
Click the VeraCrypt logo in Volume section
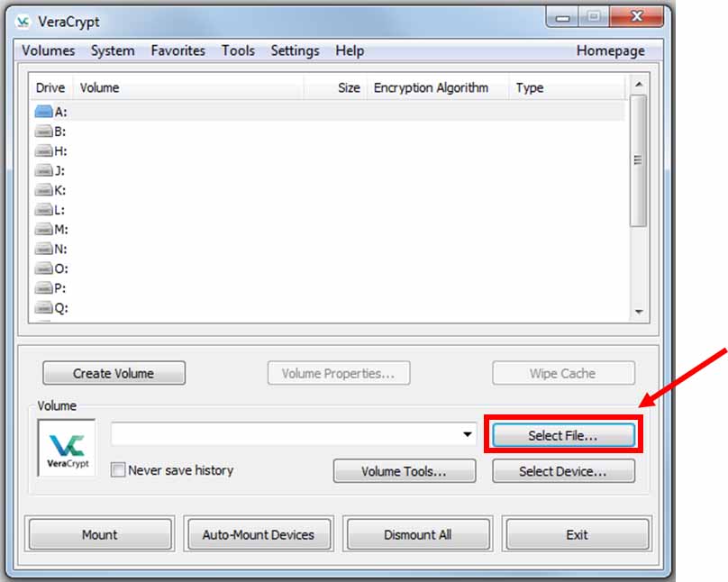67,447
